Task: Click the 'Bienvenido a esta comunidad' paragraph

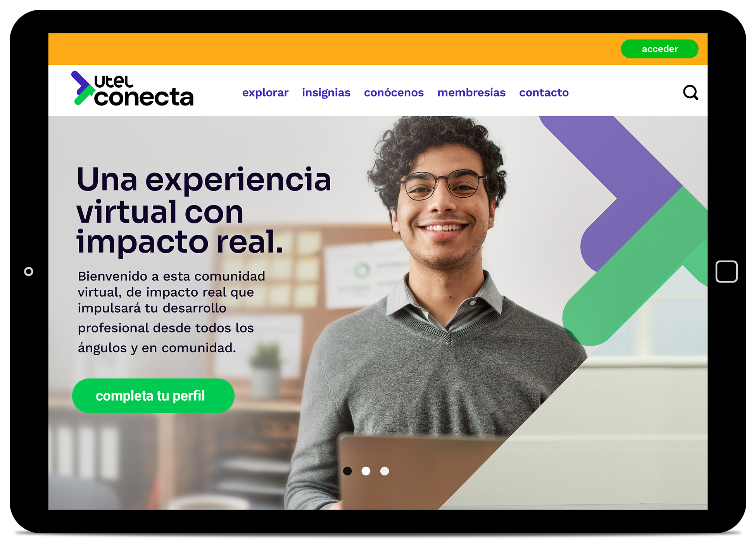Action: [171, 312]
